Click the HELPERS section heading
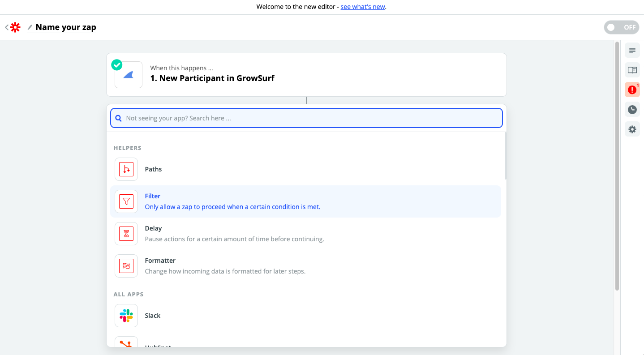644x355 pixels. click(x=128, y=148)
